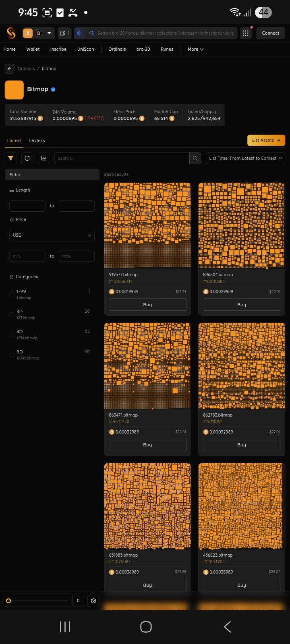The height and width of the screenshot is (644, 290).
Task: Focus the Length maximum input
Action: pos(77,206)
